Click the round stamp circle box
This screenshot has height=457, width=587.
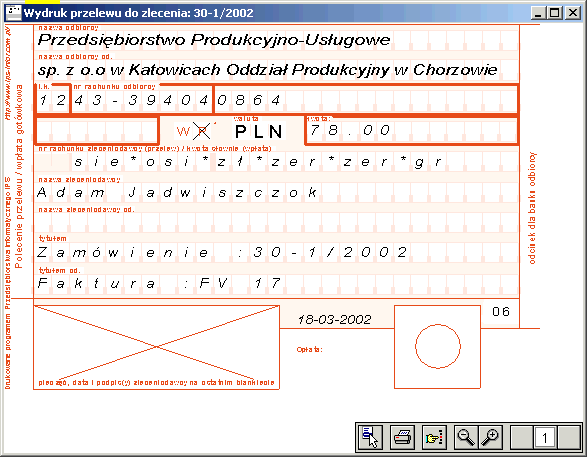coord(437,347)
